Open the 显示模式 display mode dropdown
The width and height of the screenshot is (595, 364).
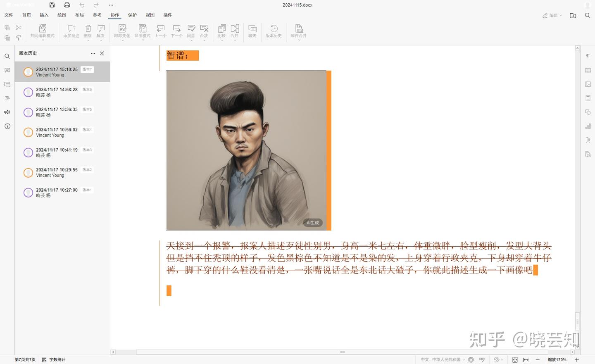pyautogui.click(x=143, y=31)
